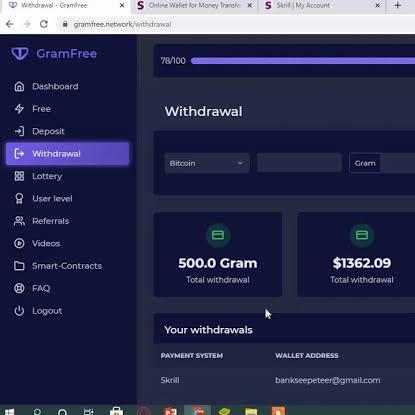Click the wallet address input field
Screen dimensions: 415x415
pyautogui.click(x=299, y=163)
